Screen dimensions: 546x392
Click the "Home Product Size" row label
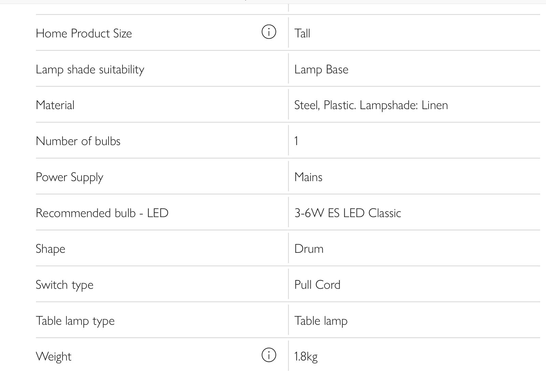point(84,33)
